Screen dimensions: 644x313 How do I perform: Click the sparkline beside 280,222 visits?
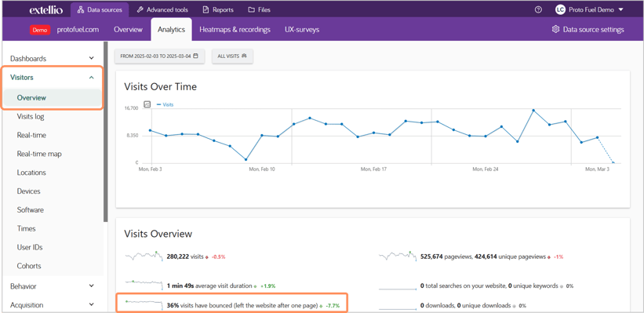pos(144,256)
